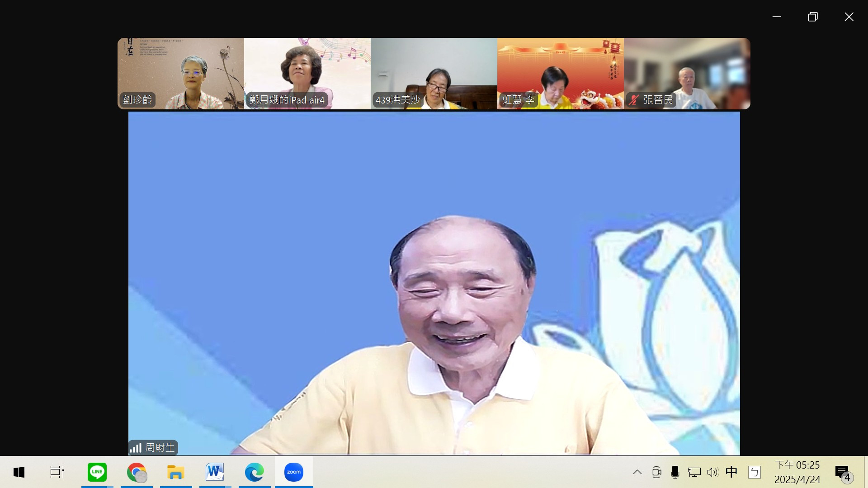868x488 pixels.
Task: Open Windows Start menu
Action: 19,472
